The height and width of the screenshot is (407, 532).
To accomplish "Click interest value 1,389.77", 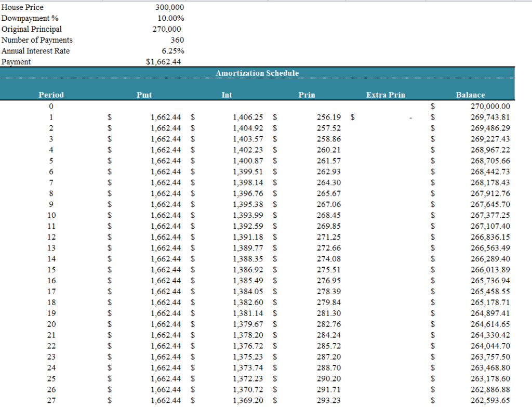I will pos(248,248).
